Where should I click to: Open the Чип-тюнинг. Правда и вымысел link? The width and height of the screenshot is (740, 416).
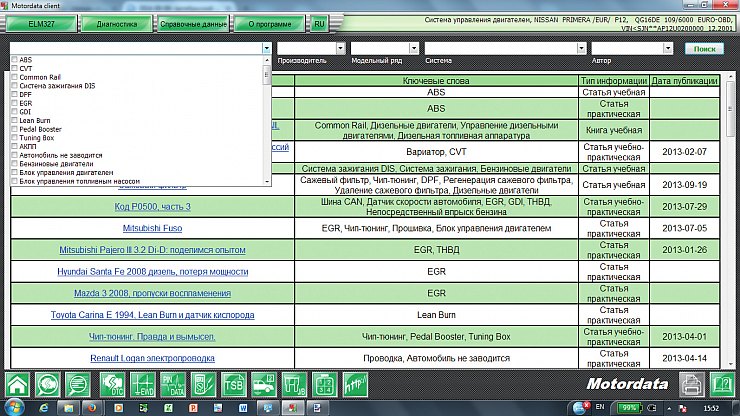click(x=152, y=337)
